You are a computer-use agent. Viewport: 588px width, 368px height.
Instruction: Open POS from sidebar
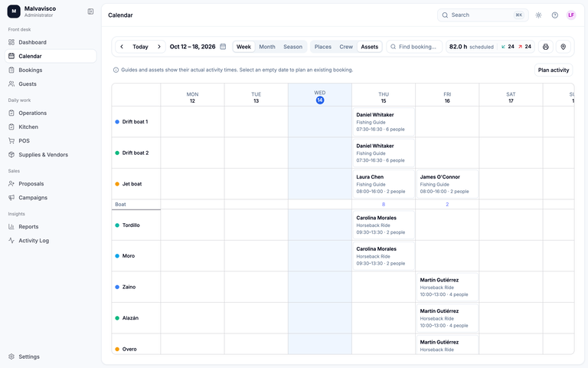click(51, 140)
